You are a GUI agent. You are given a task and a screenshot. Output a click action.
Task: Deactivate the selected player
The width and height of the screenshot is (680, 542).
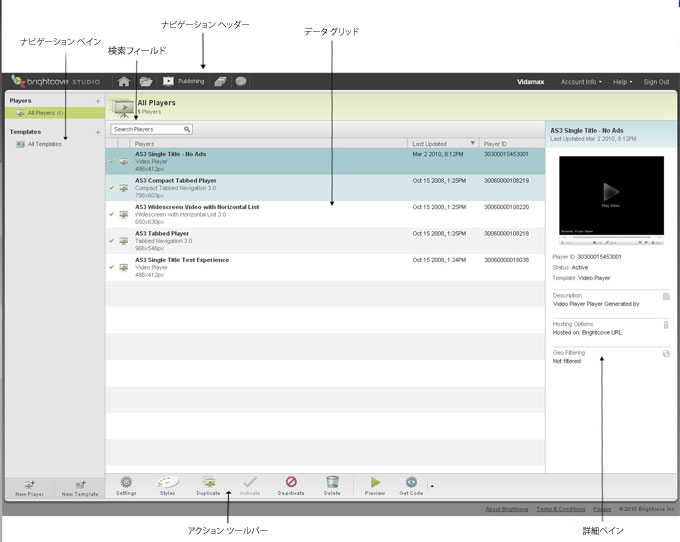coord(291,486)
